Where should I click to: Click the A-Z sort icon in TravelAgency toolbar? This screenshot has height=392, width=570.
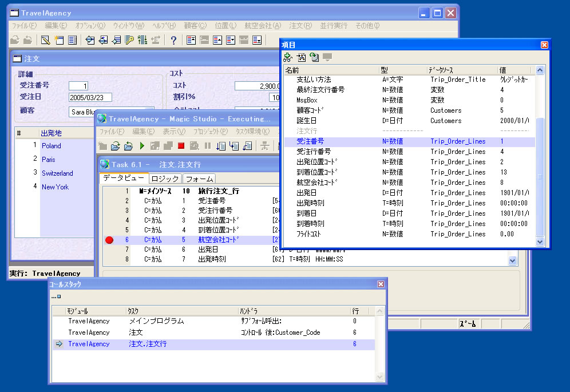[x=142, y=40]
